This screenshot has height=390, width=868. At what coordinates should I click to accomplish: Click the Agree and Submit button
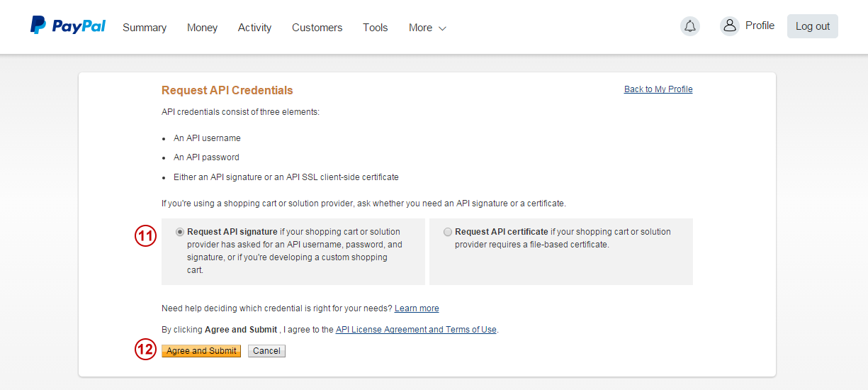click(x=201, y=351)
